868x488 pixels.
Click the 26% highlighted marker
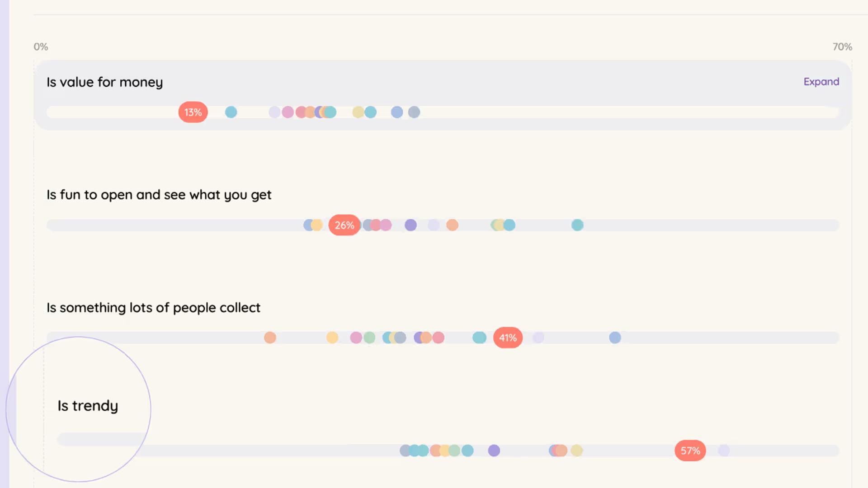tap(344, 225)
